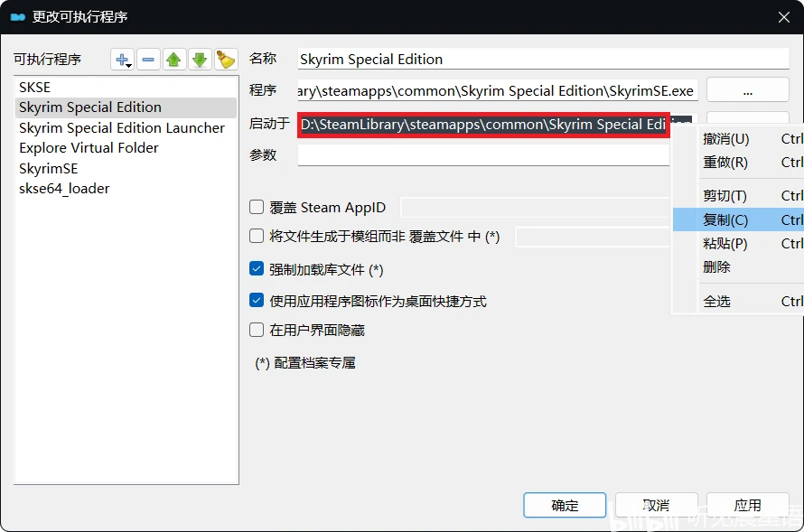Check 在用户界面隐藏 option
804x532 pixels.
(x=257, y=330)
